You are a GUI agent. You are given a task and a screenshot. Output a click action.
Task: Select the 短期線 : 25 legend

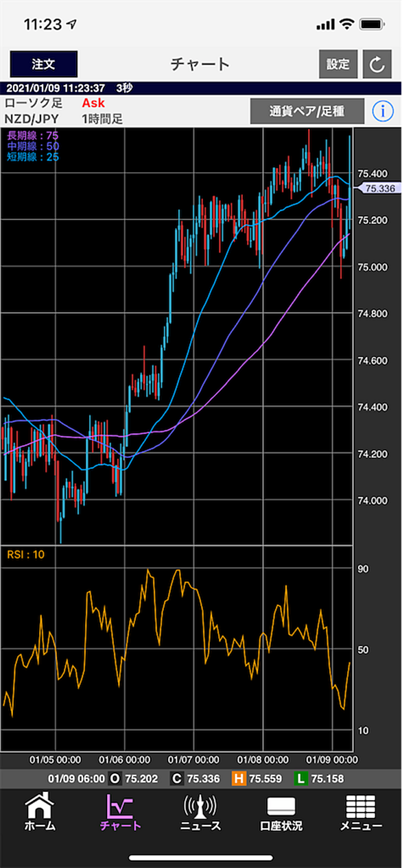[32, 156]
